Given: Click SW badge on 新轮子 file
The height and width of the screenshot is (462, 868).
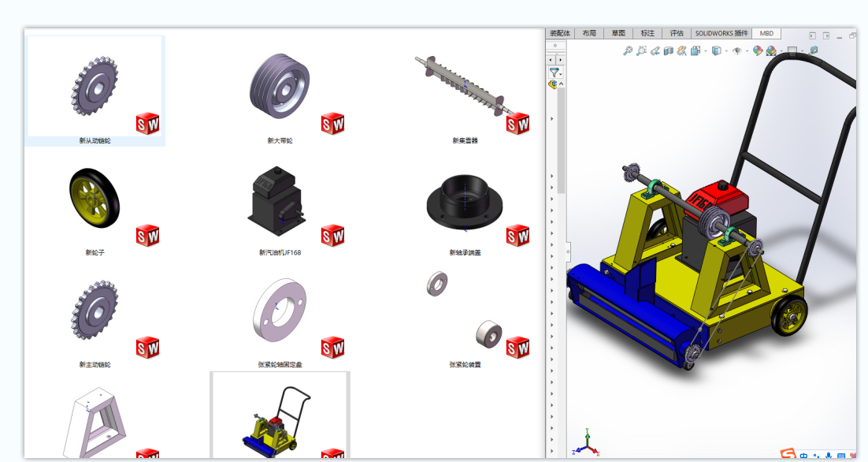Looking at the screenshot, I should (147, 236).
